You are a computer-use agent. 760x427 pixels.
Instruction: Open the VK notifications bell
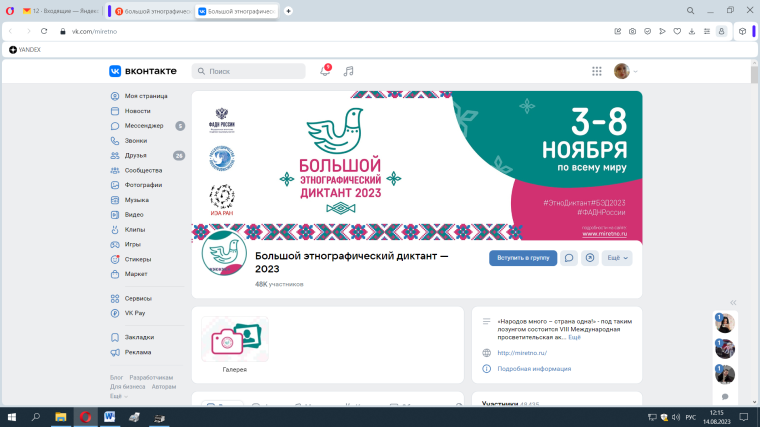tap(325, 71)
